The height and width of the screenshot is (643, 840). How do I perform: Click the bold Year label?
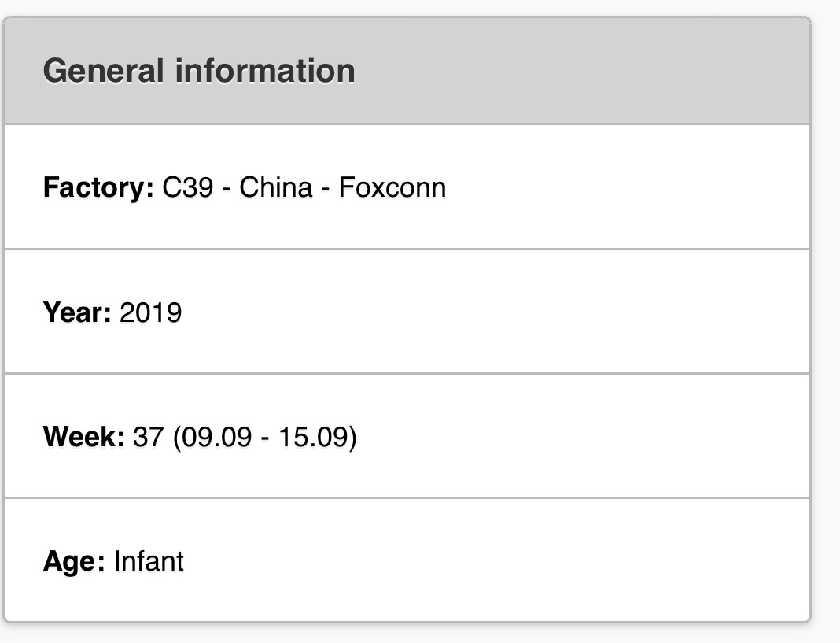pyautogui.click(x=77, y=312)
